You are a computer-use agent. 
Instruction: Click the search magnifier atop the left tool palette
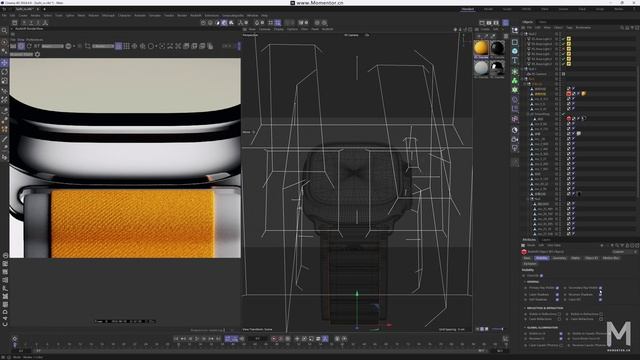[4, 31]
